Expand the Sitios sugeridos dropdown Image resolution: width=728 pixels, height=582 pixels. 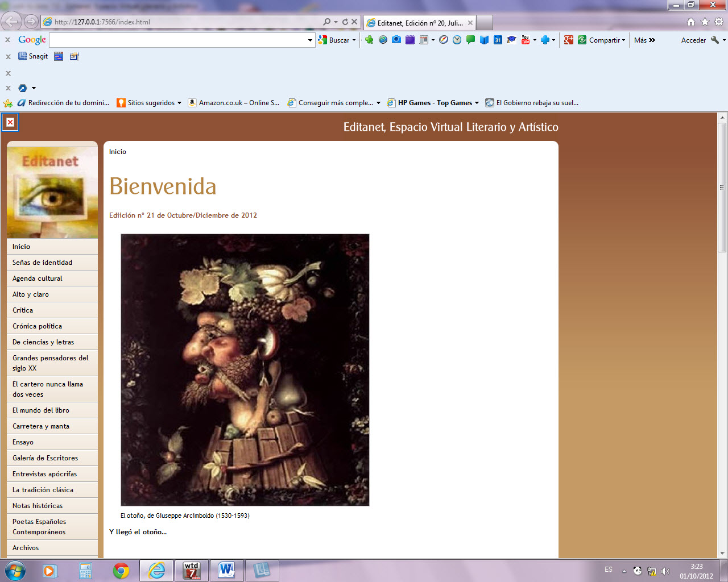179,103
